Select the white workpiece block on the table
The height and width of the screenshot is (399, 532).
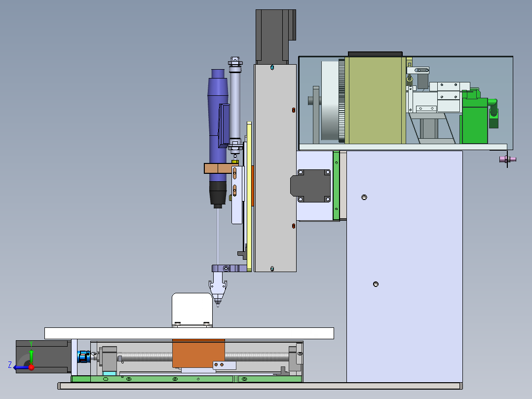tap(192, 309)
